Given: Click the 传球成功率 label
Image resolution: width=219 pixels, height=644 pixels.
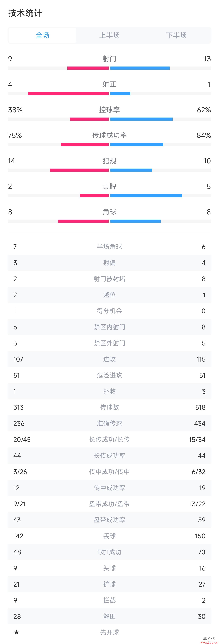Looking at the screenshot, I should (109, 135).
